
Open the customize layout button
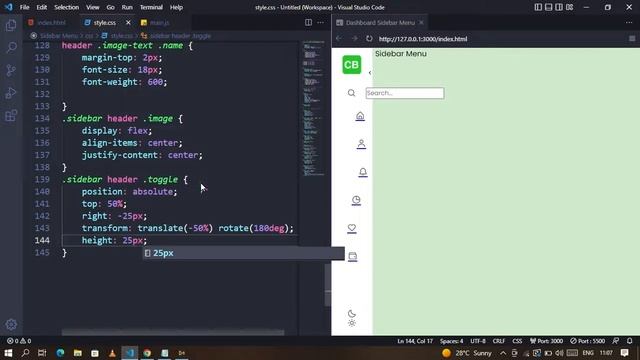click(x=569, y=7)
